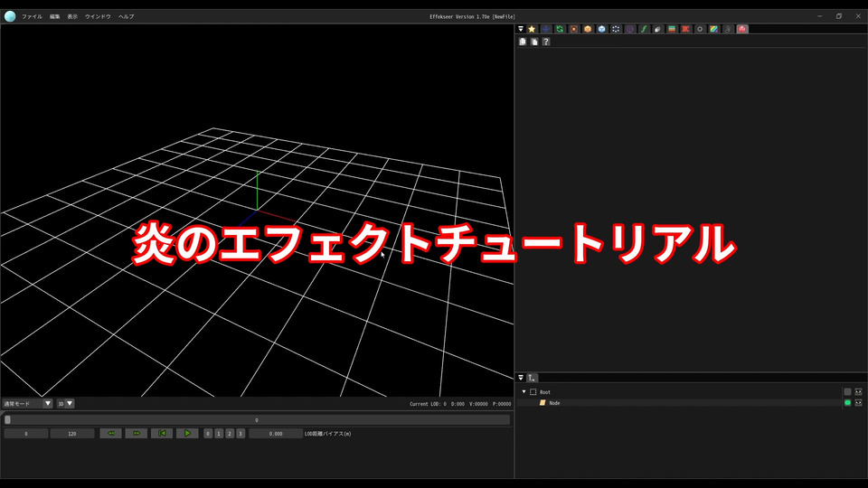Screen dimensions: 868x488
Task: Click the rewind double-arrow button
Action: click(x=110, y=433)
